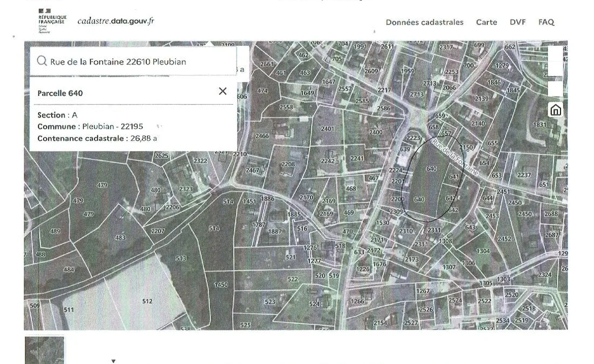594x364 pixels.
Task: Select parcel 2237 on the map
Action: [524, 175]
